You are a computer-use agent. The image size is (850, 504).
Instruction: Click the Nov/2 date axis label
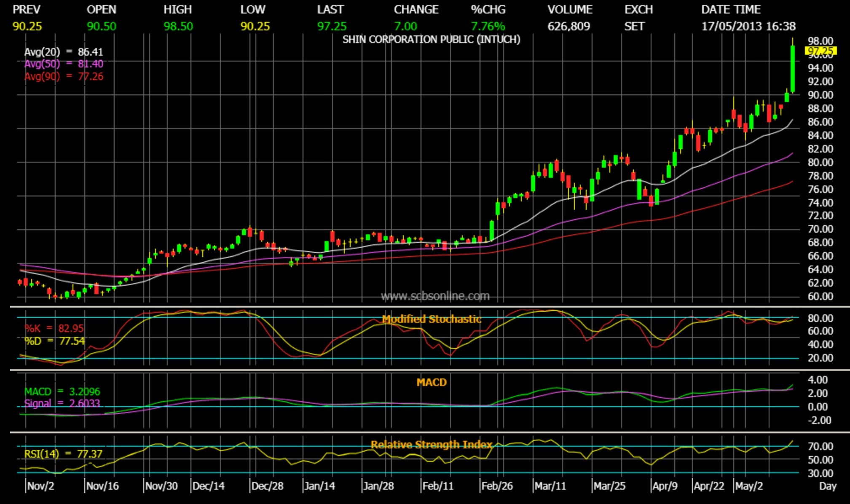(x=41, y=486)
